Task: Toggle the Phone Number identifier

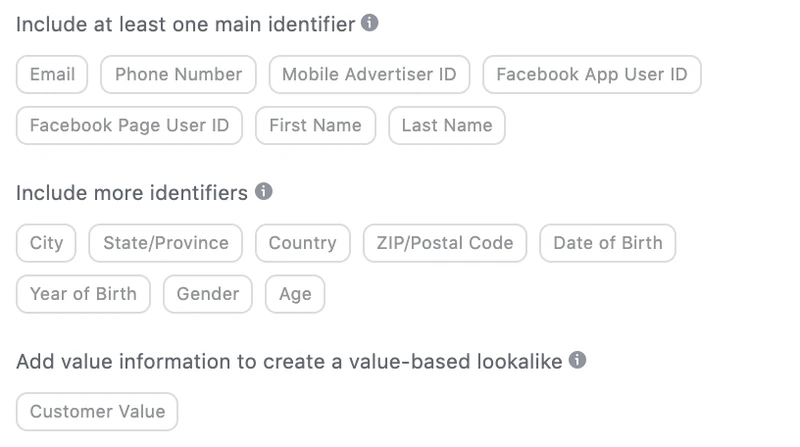Action: [x=178, y=74]
